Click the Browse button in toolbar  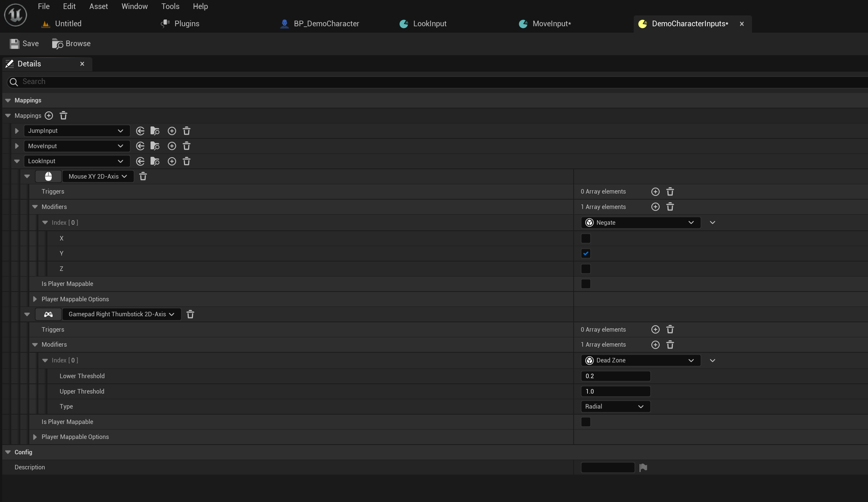[71, 44]
